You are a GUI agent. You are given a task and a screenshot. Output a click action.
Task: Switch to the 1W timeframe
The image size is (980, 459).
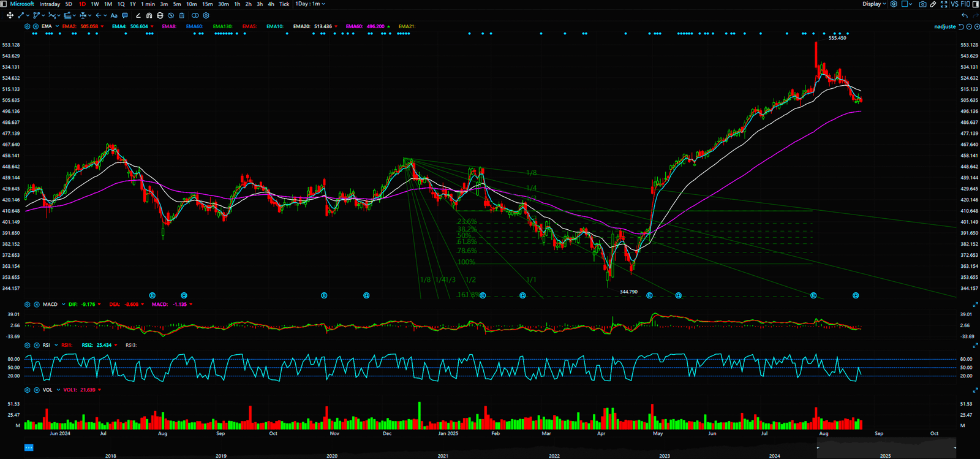tap(95, 4)
